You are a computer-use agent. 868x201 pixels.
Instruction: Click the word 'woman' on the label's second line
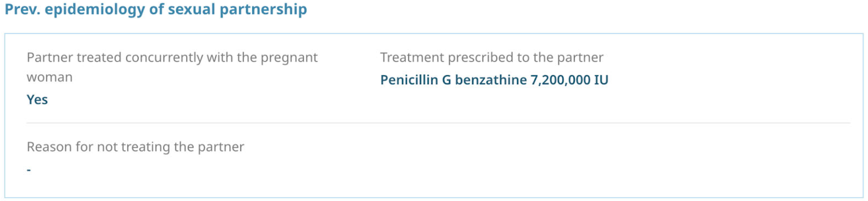point(49,78)
